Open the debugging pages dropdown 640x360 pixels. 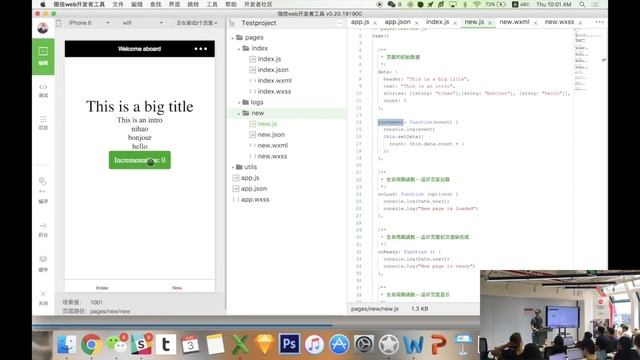point(197,23)
